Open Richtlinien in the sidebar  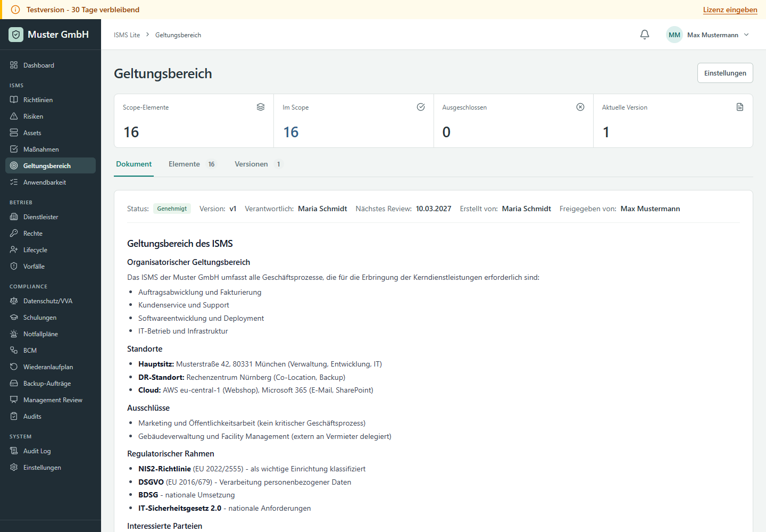point(51,99)
